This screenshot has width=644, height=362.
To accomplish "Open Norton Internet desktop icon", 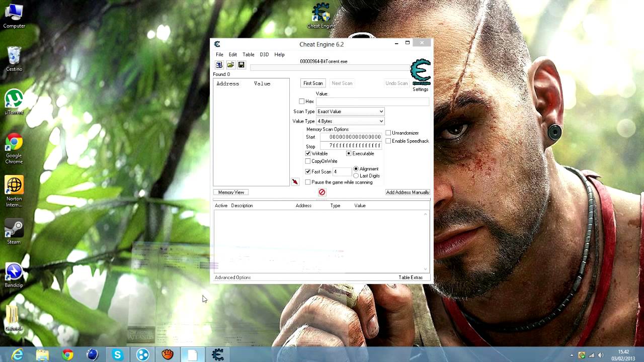I will (14, 192).
